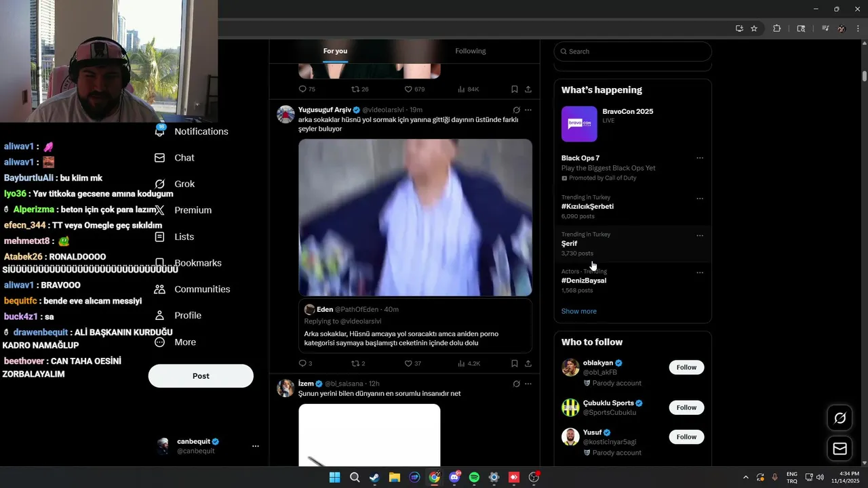
Task: Click the X search field
Action: (633, 52)
